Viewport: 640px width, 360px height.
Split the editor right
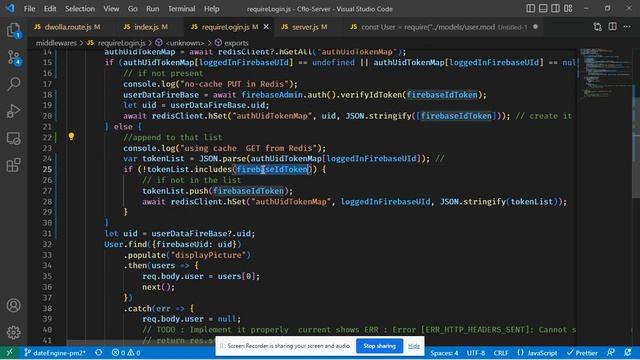612,27
